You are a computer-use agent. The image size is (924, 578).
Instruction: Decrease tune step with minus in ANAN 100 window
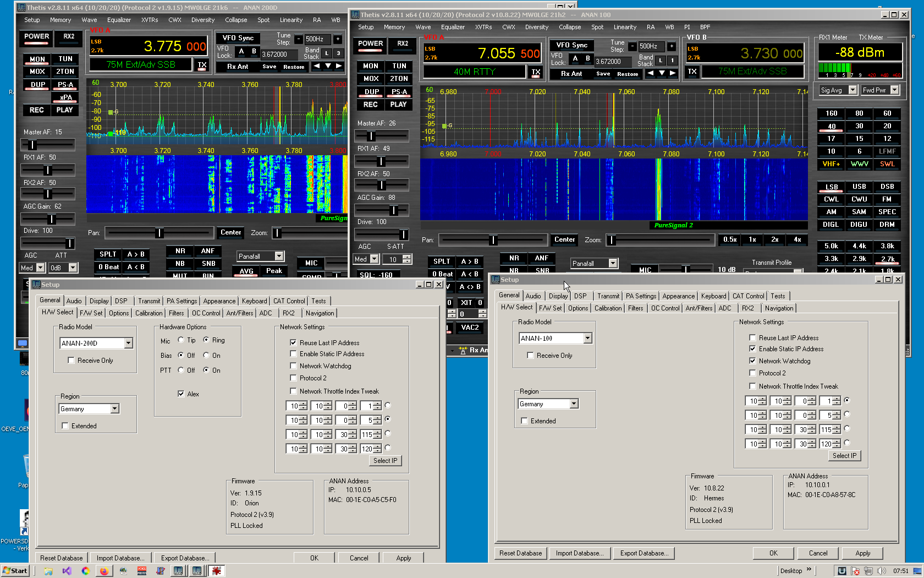pos(632,46)
